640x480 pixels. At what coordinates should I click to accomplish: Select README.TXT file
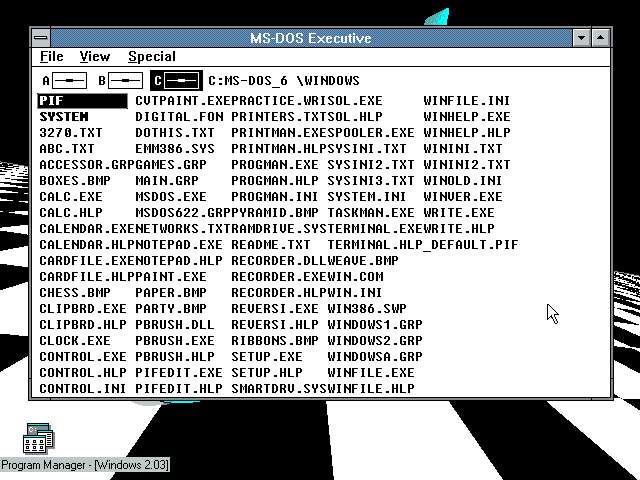271,244
